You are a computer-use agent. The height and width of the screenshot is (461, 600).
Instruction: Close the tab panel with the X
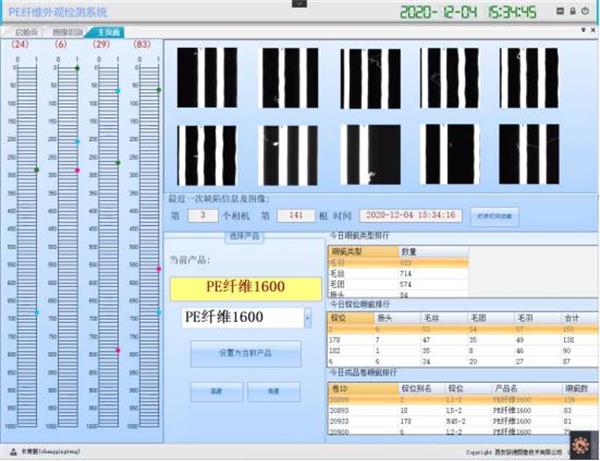tap(593, 30)
